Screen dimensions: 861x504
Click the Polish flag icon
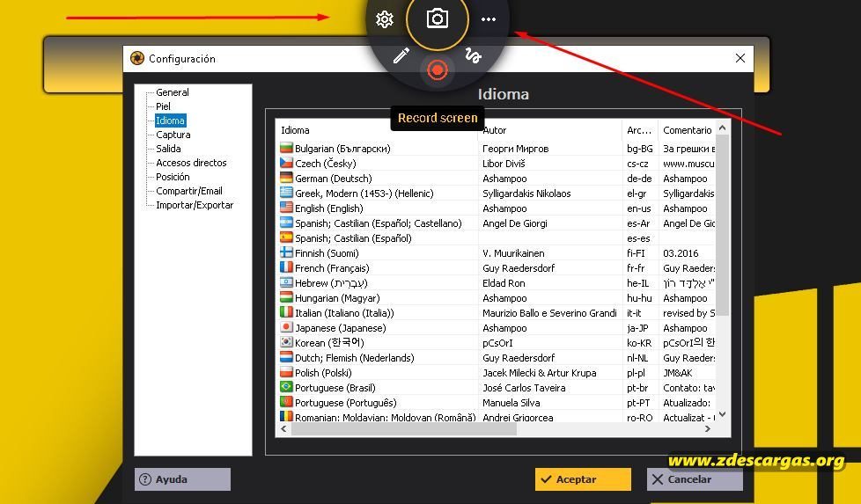[286, 372]
